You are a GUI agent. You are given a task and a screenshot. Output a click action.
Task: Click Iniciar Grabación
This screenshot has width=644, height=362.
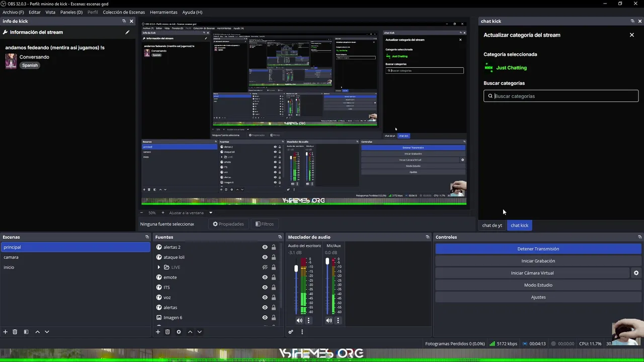538,261
